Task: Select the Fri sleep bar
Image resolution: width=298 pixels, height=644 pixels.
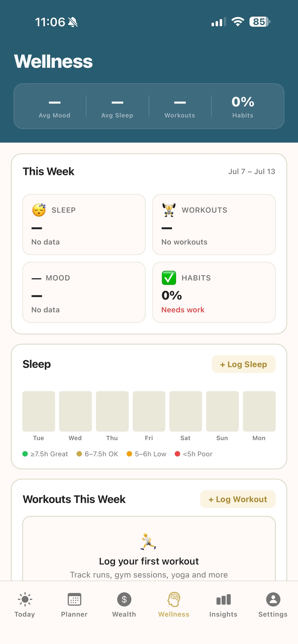Action: 149,411
